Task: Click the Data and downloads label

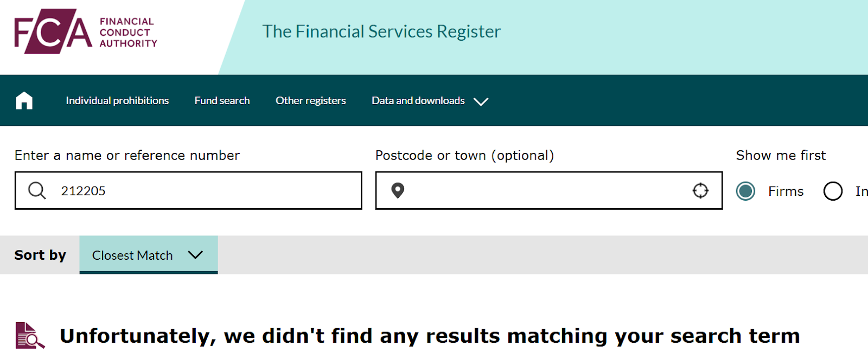Action: pyautogui.click(x=418, y=100)
